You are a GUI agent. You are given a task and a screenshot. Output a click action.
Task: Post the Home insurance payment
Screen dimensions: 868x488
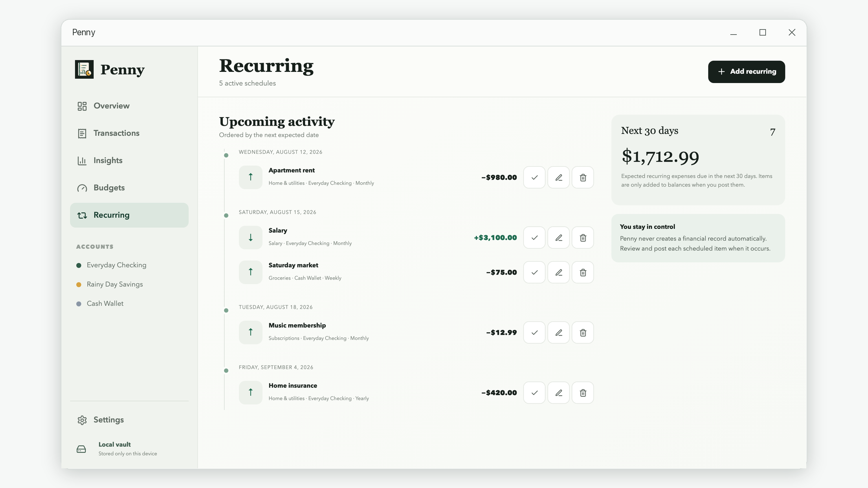(534, 393)
